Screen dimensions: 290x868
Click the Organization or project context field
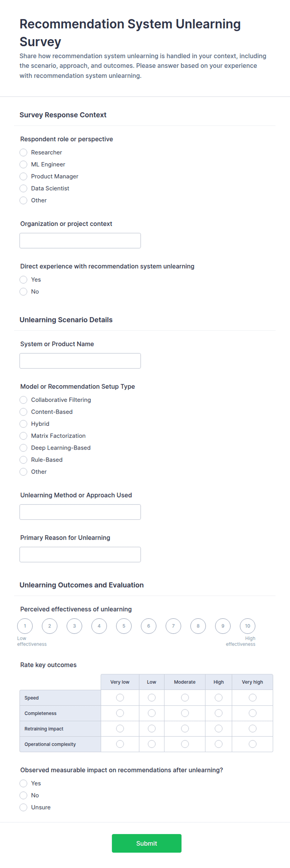point(80,241)
